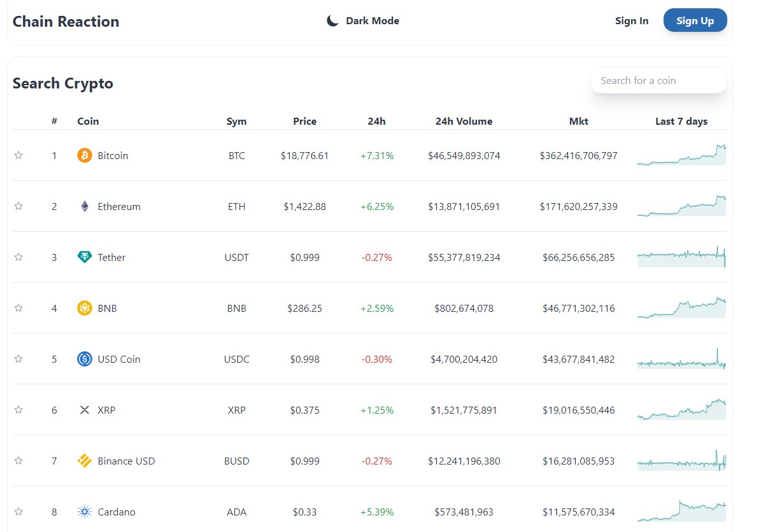This screenshot has width=761, height=532.
Task: Click the Binance USD coin logo
Action: [83, 461]
